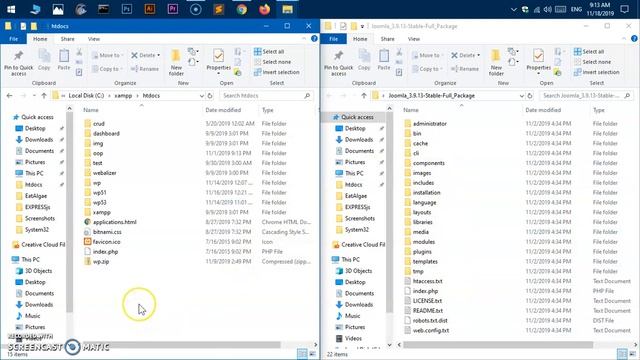Open Illustrator from the taskbar
Screen dimensions: 640x360
point(150,9)
